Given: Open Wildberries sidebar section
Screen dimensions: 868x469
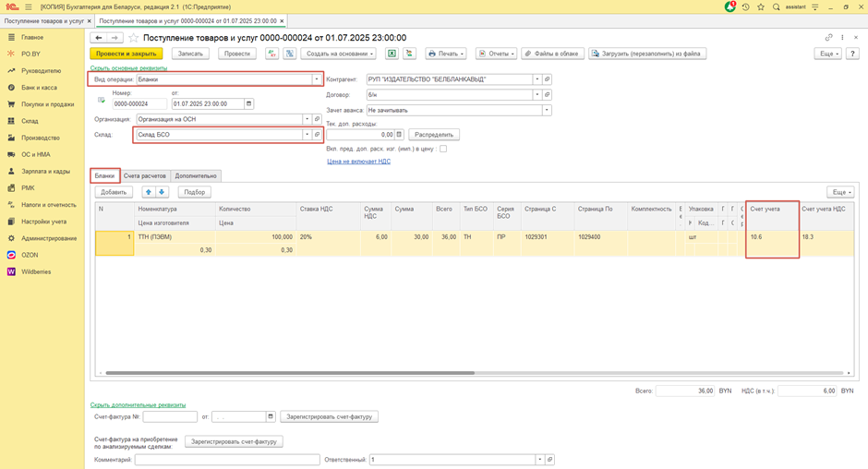Looking at the screenshot, I should [36, 271].
